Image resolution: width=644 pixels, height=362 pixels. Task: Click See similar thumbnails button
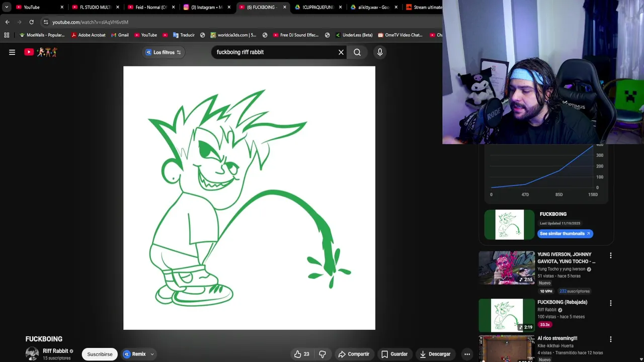coord(565,233)
